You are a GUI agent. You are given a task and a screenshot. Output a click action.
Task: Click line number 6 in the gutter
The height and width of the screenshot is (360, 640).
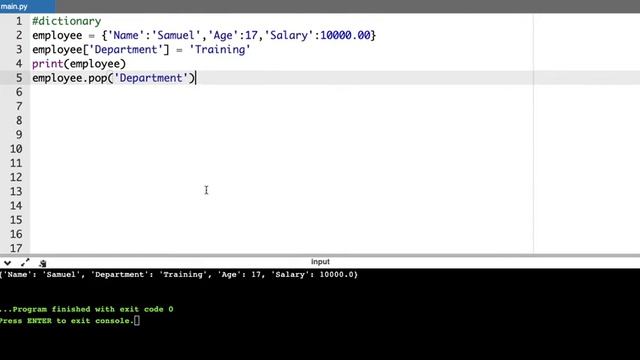(19, 92)
